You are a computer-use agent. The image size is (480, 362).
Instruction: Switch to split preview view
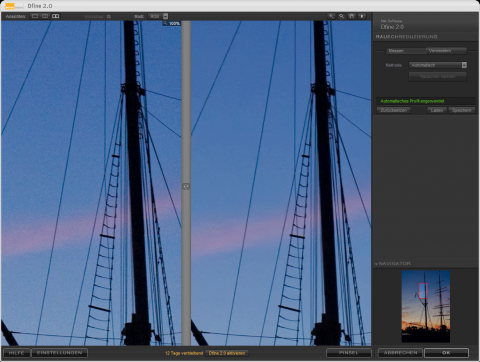pos(45,16)
